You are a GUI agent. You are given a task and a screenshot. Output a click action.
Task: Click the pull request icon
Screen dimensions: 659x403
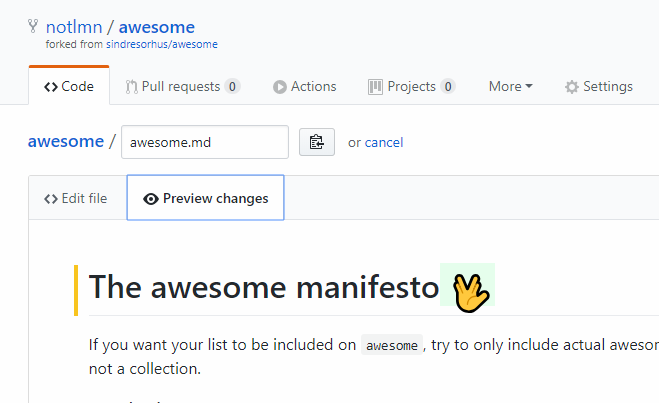coord(131,87)
